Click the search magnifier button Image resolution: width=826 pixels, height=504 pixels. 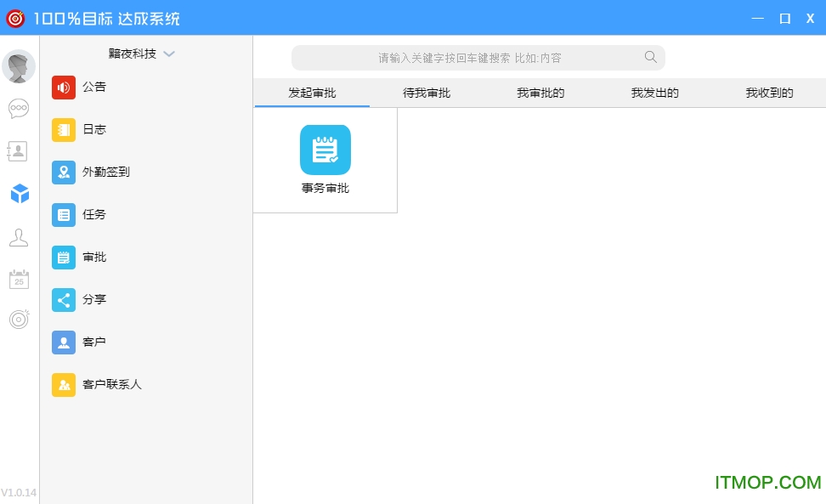pos(650,57)
